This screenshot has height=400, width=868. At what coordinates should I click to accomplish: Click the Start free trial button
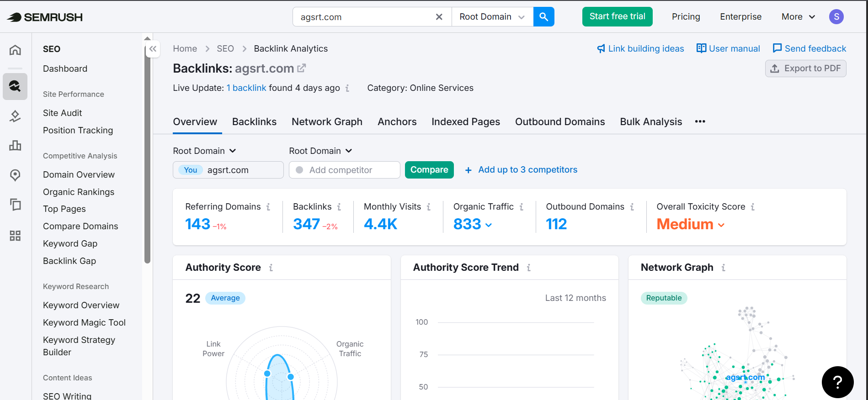(617, 17)
